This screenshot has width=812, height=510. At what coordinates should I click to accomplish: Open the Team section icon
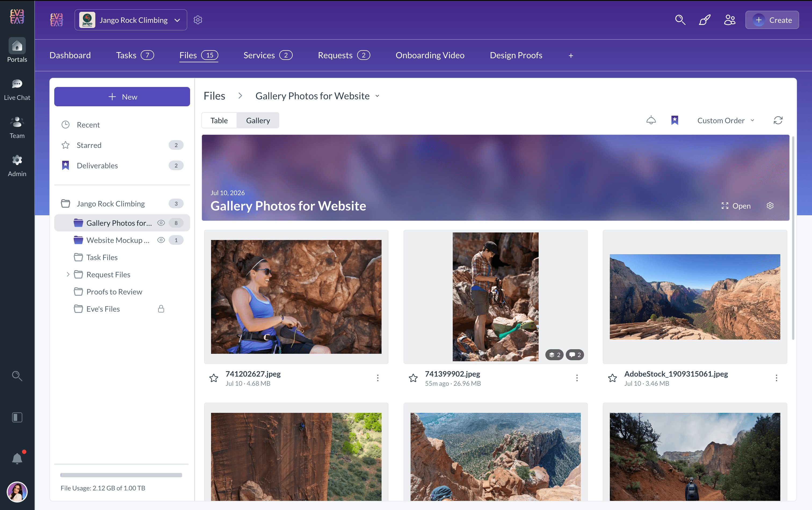[x=17, y=122]
